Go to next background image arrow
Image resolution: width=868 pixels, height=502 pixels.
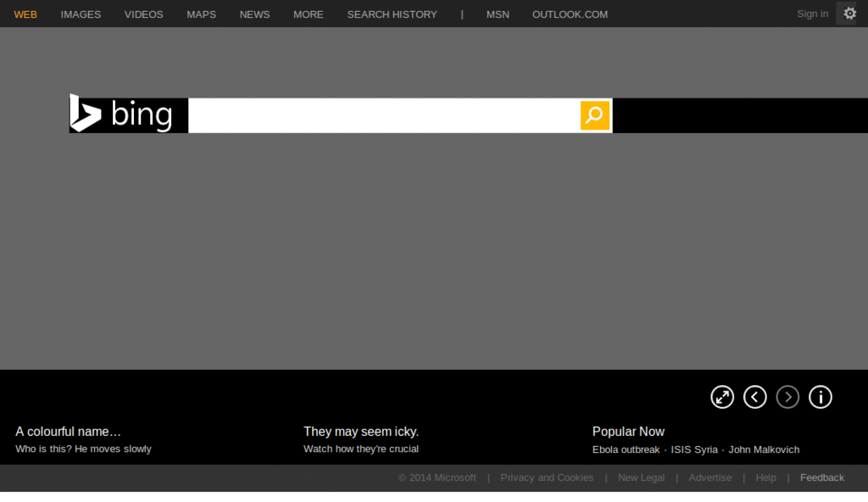coord(787,397)
